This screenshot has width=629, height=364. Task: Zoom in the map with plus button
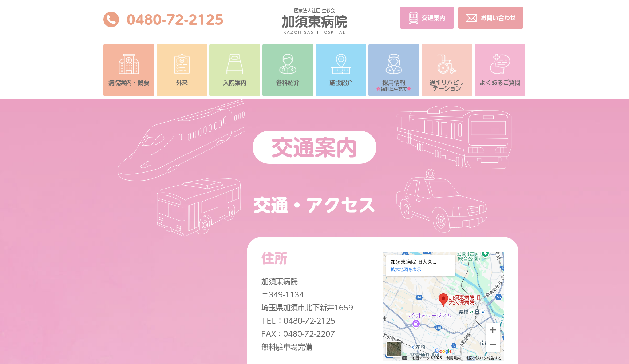pyautogui.click(x=492, y=330)
